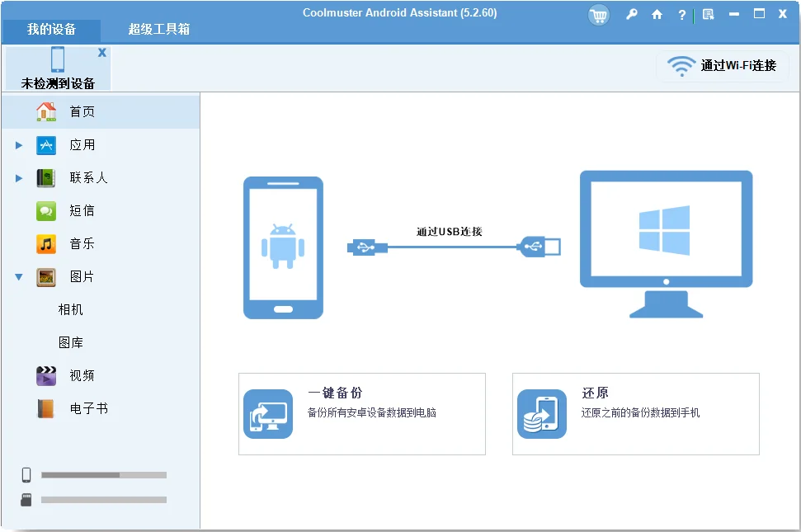801x532 pixels.
Task: Connect via the 通过Wi-Fi连接 button
Action: coord(722,66)
